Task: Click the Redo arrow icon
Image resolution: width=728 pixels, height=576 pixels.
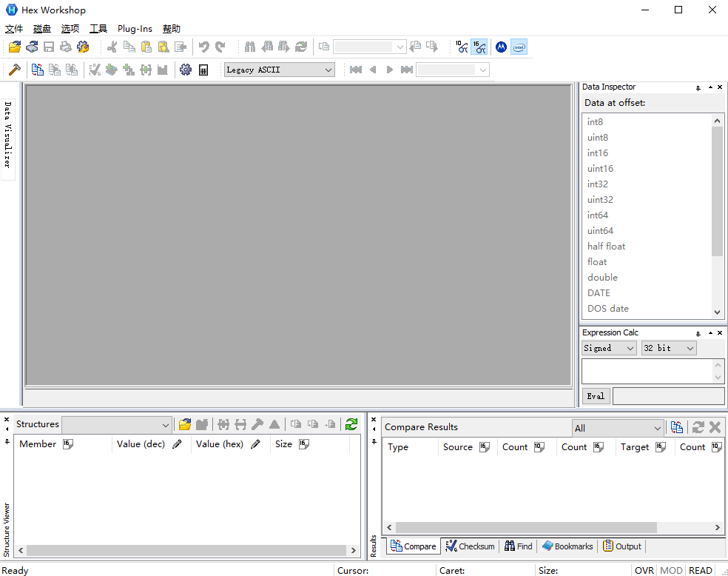Action: [220, 47]
